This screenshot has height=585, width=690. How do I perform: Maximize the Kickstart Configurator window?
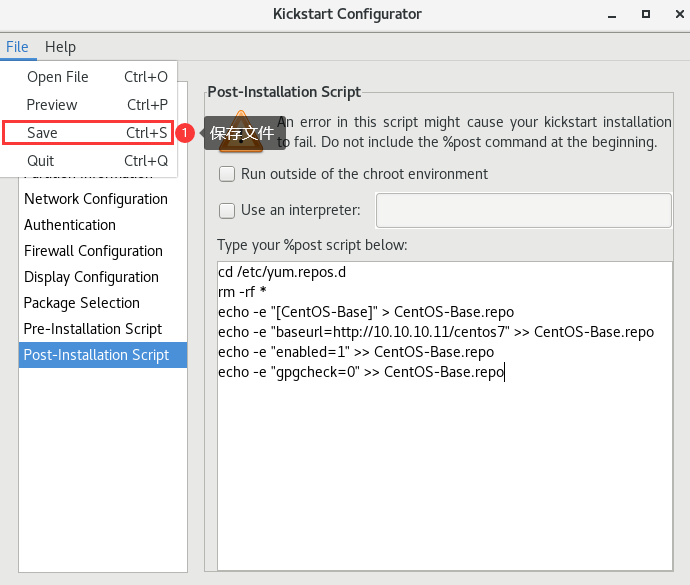pos(646,14)
